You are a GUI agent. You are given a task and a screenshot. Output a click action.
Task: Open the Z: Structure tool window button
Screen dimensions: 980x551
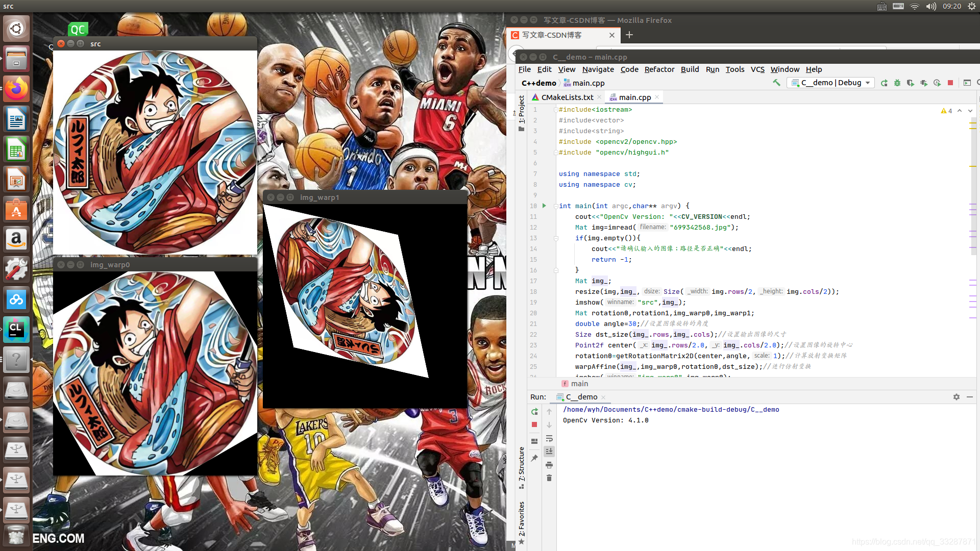pyautogui.click(x=521, y=464)
